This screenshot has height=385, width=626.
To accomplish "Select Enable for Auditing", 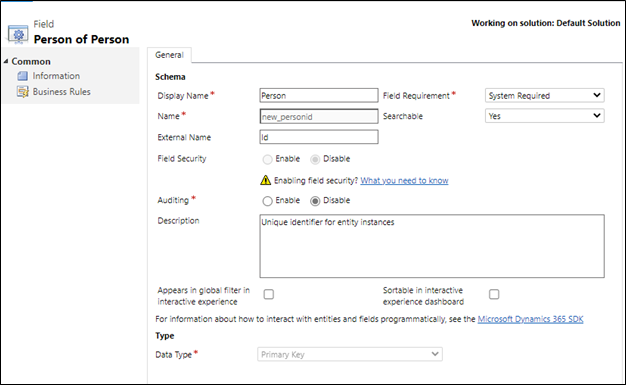I will click(x=267, y=201).
